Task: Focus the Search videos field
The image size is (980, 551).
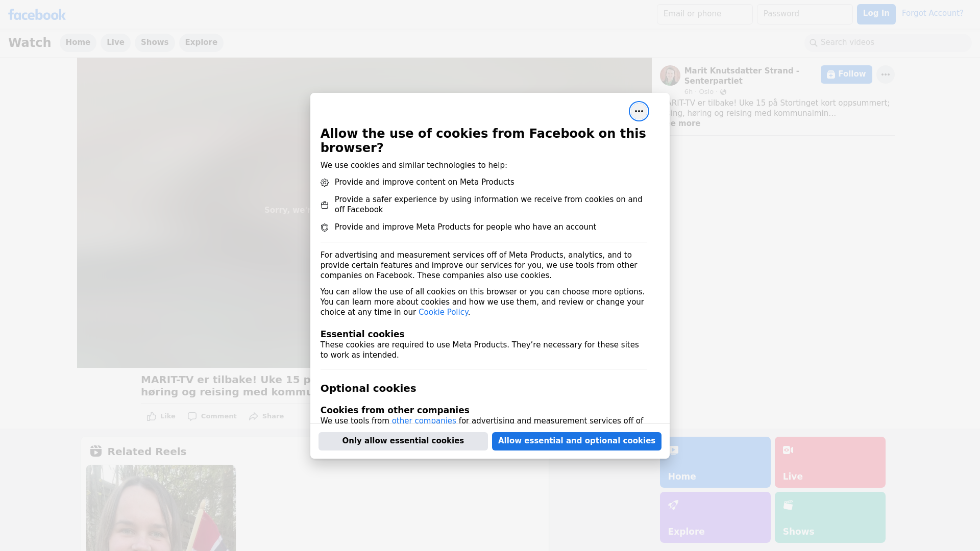Action: tap(888, 43)
